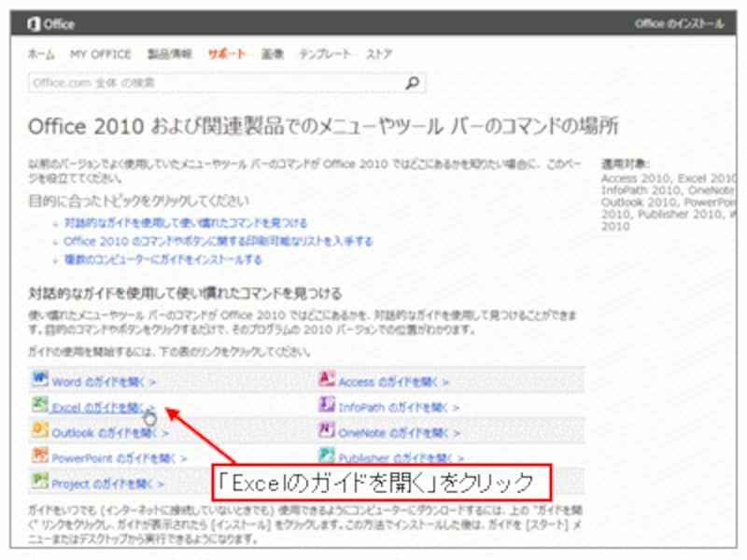The image size is (747, 560).
Task: Jump to topic 複数のコンピューターにガイドをインストールする
Action: coord(162,259)
